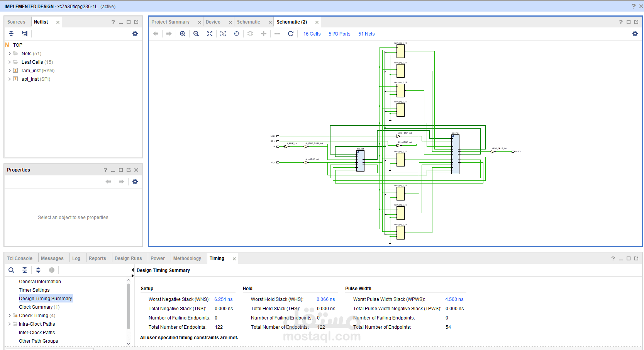Open Netlist panel settings gear
The width and height of the screenshot is (644, 350).
[135, 34]
